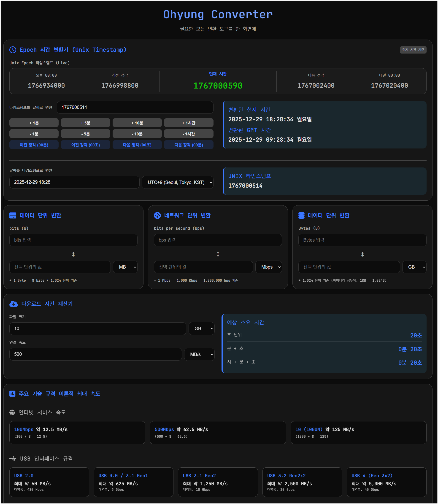
Task: Click the hard drive icon for bits converter
Action: tap(13, 216)
